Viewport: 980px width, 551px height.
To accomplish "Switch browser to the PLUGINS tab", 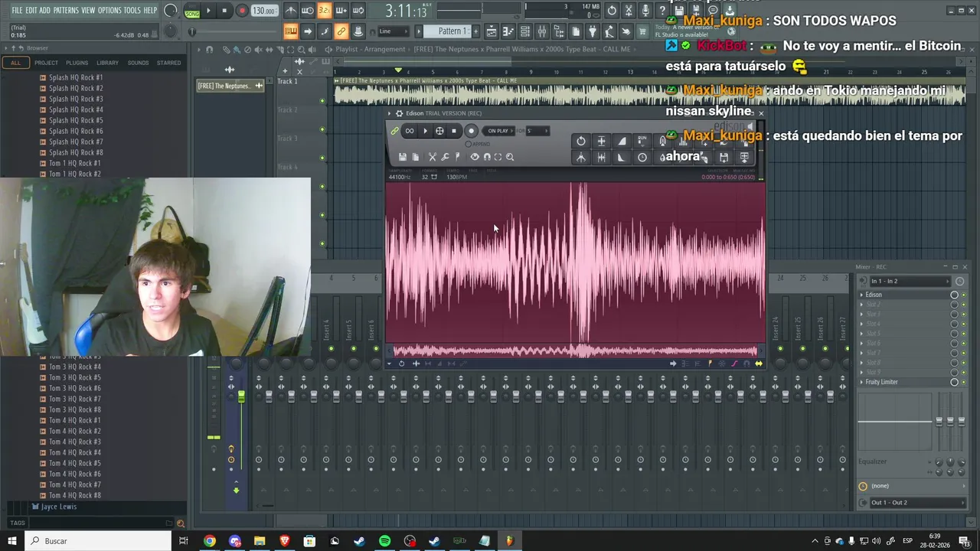I will (77, 63).
